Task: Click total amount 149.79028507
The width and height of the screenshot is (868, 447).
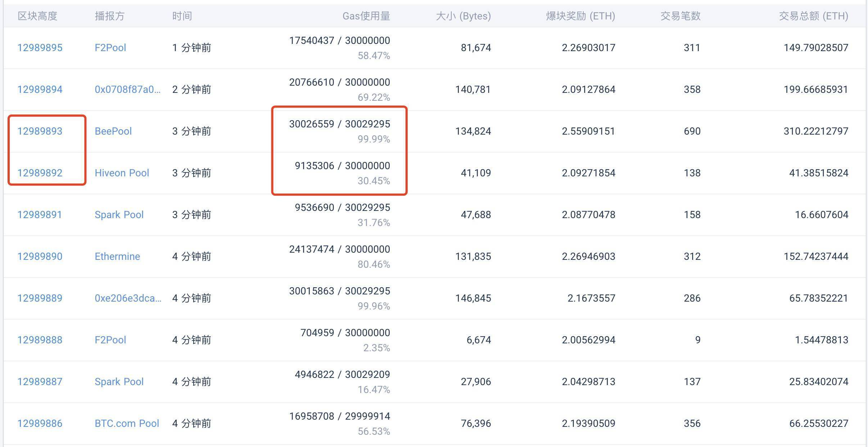Action: [x=816, y=48]
